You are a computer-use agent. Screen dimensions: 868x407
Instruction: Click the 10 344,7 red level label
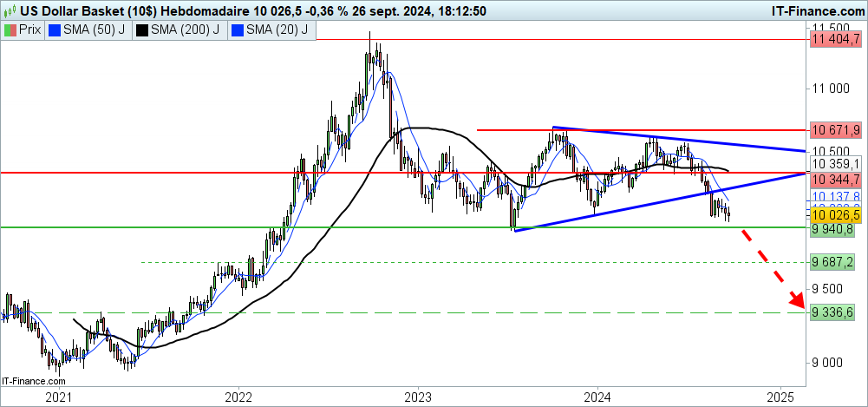point(835,179)
